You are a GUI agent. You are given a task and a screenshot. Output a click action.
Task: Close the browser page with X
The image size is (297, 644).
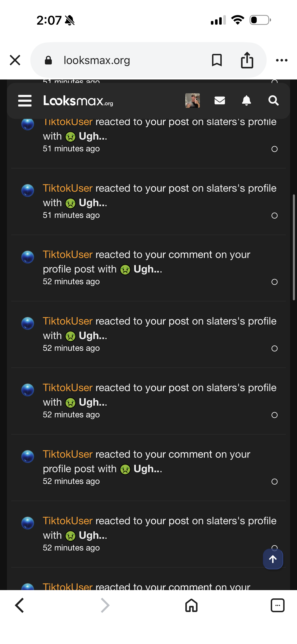[x=15, y=60]
